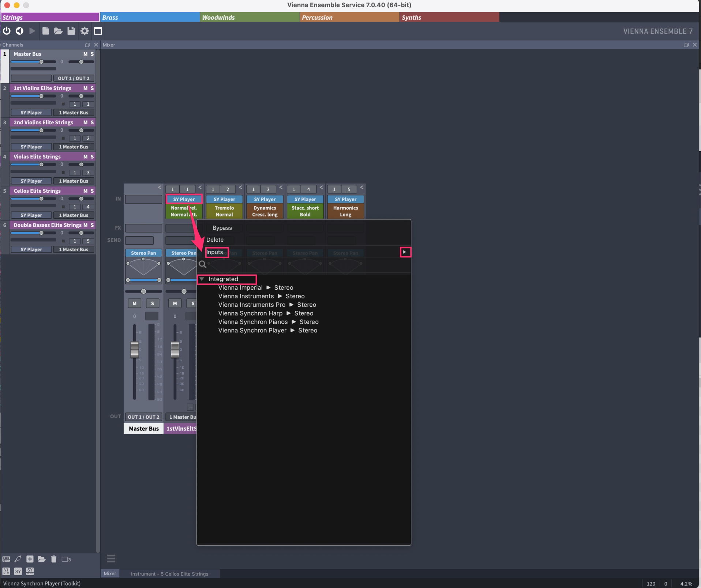The height and width of the screenshot is (588, 701).
Task: Click the audio jack plug icon
Action: (18, 559)
